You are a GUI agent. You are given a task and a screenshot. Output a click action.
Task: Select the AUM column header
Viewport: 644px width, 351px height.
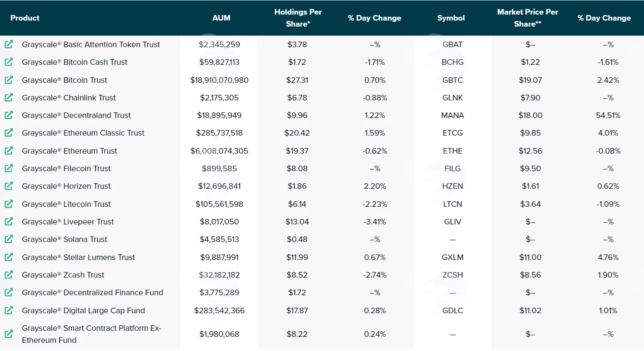pyautogui.click(x=221, y=18)
